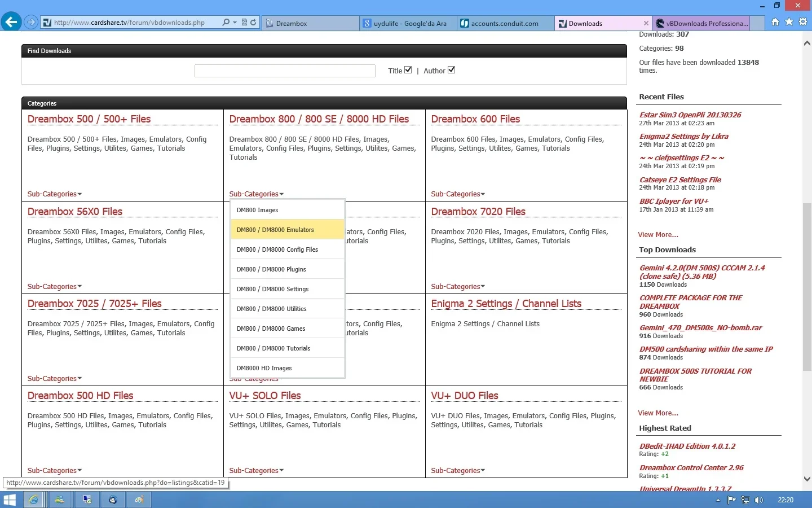Click the fourth taskbar app icon
The height and width of the screenshot is (508, 812).
(x=113, y=500)
